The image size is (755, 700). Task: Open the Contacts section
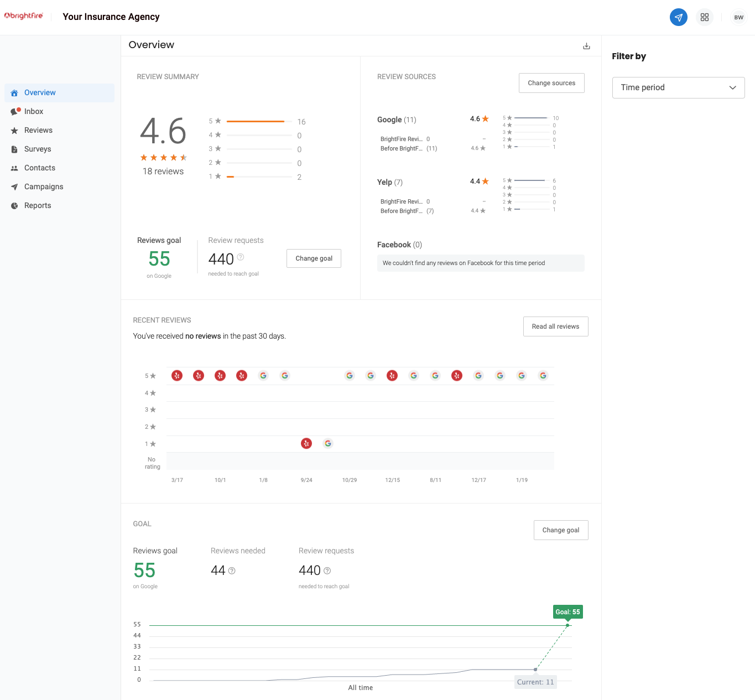pyautogui.click(x=39, y=168)
